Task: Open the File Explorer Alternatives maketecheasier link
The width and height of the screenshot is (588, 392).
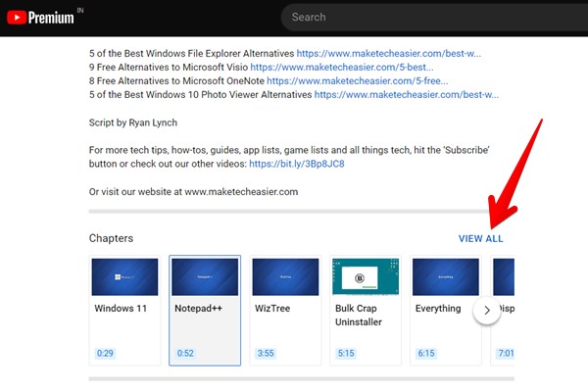Action: (388, 53)
